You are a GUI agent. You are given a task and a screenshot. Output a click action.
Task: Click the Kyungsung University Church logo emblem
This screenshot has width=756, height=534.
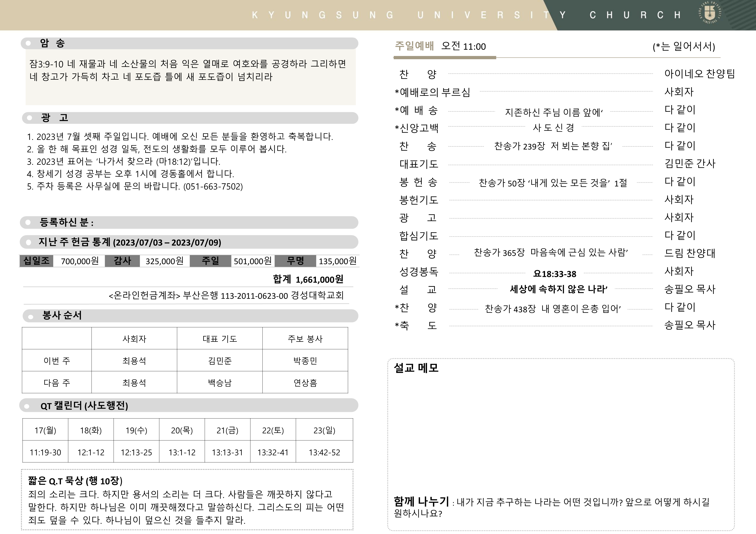tap(710, 12)
